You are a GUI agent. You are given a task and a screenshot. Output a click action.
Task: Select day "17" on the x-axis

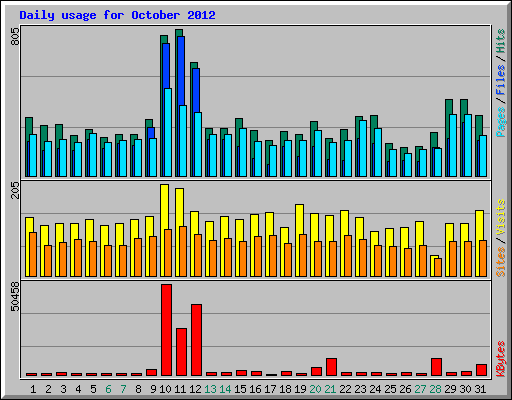pos(270,389)
